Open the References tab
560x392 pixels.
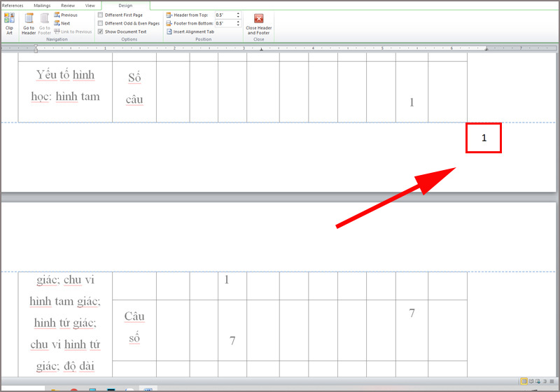(13, 6)
